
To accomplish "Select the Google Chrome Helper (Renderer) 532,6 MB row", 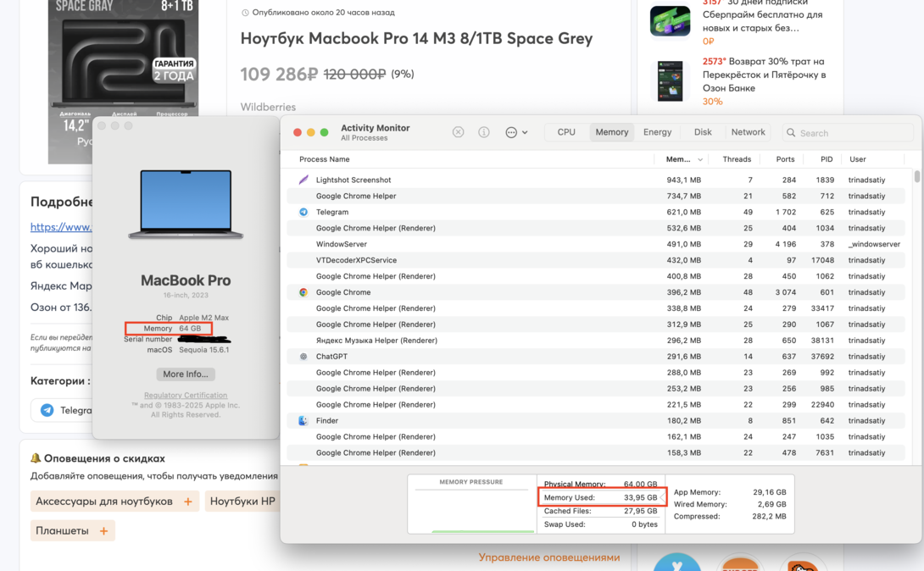I will (x=596, y=228).
